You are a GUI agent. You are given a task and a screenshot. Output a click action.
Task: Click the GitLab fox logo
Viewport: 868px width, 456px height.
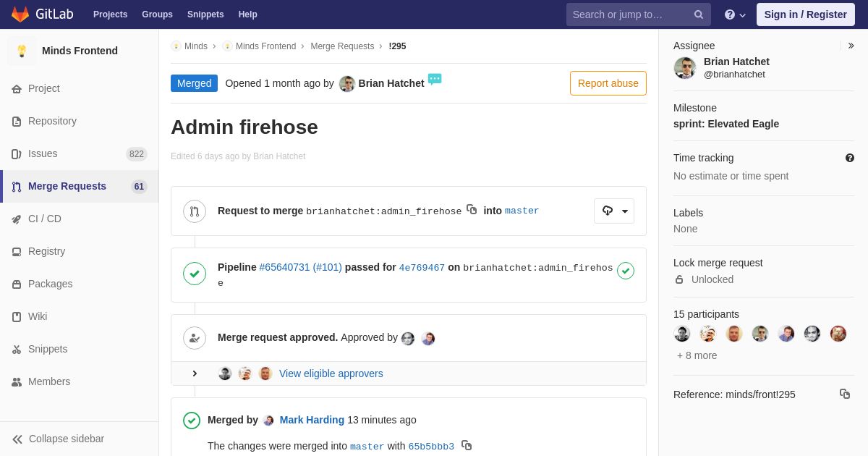(20, 14)
